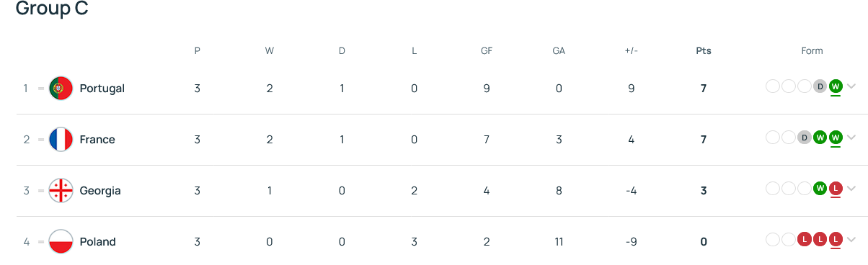The image size is (868, 265).
Task: Open the Poland team link
Action: (x=97, y=242)
